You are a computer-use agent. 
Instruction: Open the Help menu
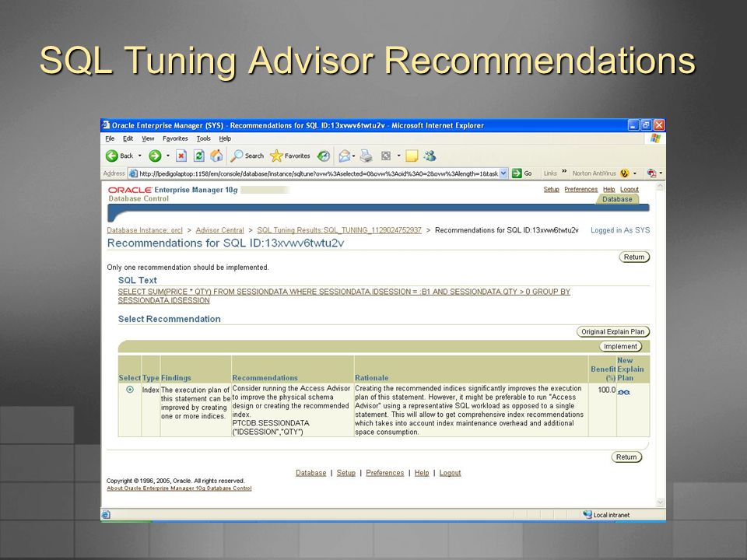pyautogui.click(x=225, y=138)
